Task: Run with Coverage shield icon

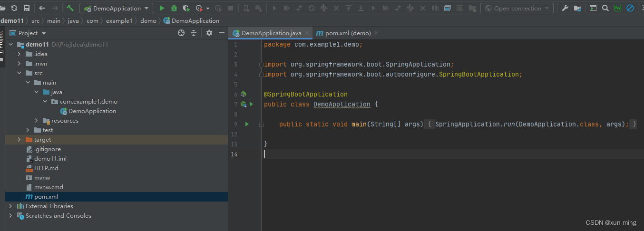Action: click(x=186, y=8)
